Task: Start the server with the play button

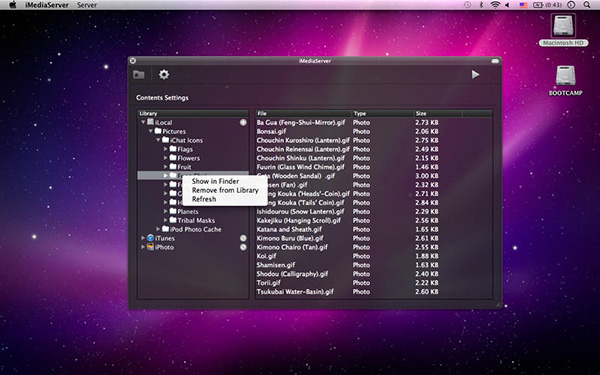Action: tap(475, 74)
